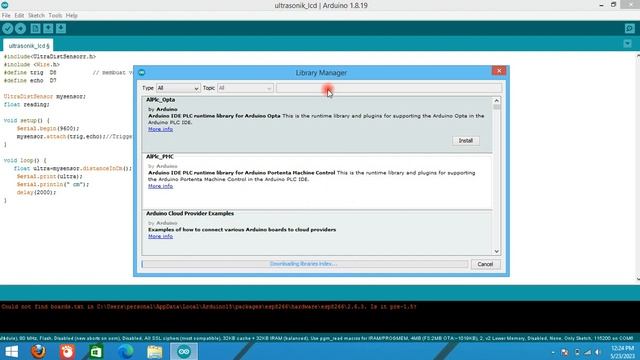Image resolution: width=640 pixels, height=360 pixels.
Task: Select the AlPlc_Opta library title
Action: [160, 100]
